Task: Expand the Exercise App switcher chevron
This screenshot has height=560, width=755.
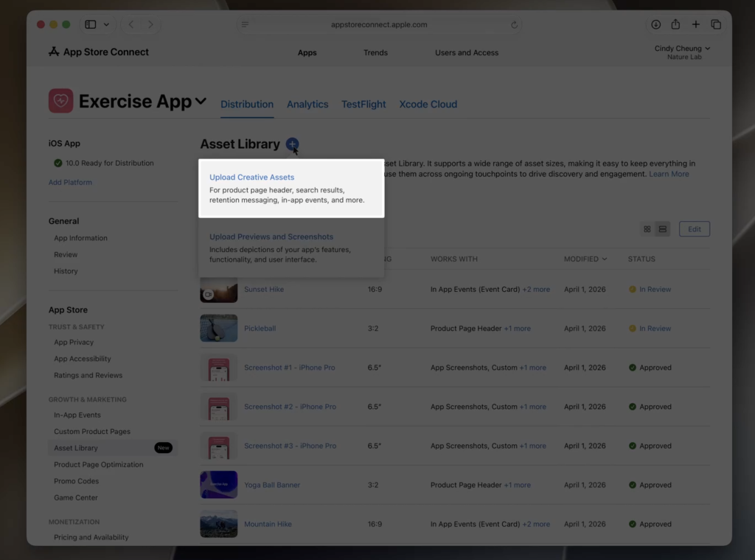Action: (x=201, y=102)
